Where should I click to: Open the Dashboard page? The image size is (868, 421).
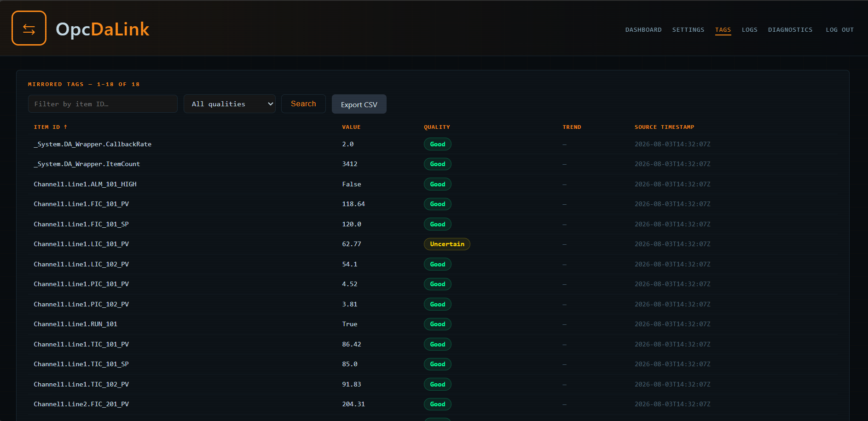[x=643, y=29]
